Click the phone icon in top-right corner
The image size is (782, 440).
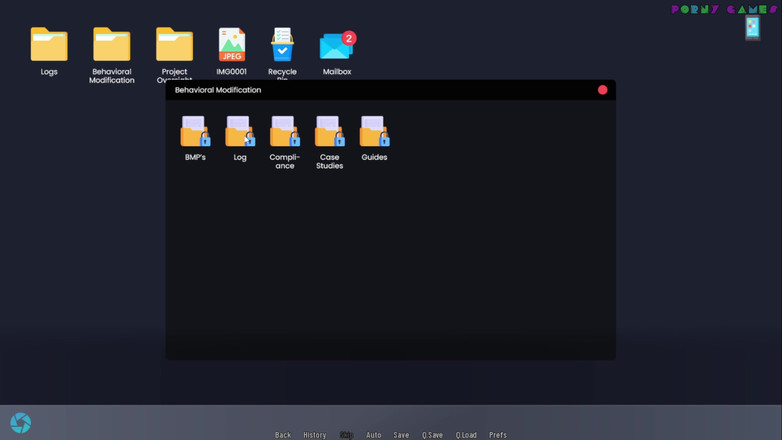click(x=752, y=28)
